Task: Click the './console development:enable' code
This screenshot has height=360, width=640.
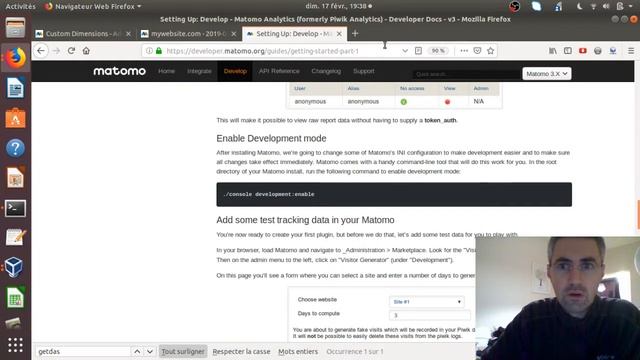Action: click(x=269, y=194)
